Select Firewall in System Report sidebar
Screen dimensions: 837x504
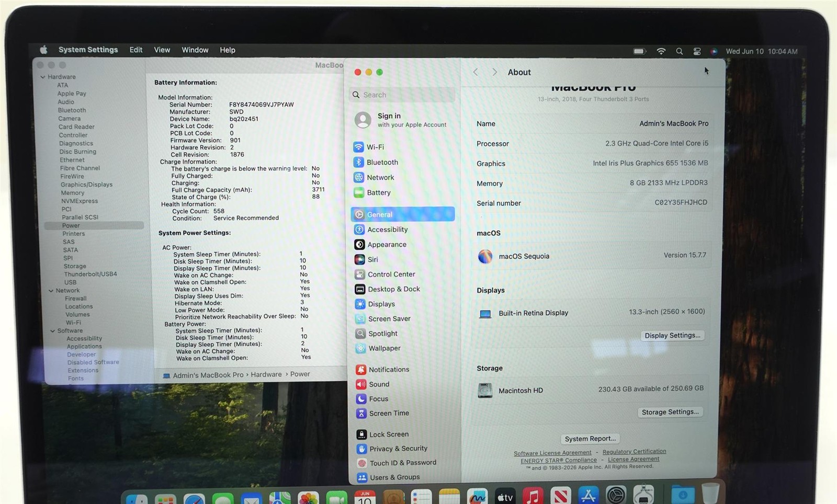tap(76, 299)
